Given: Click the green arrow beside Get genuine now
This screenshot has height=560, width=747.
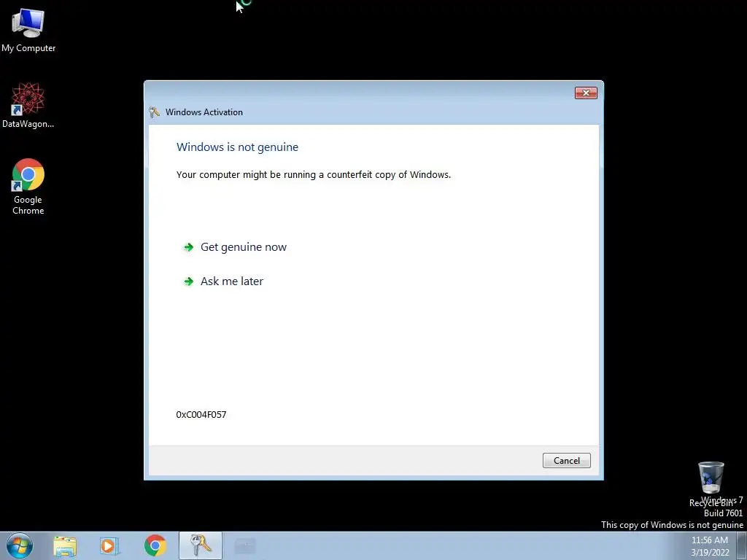Looking at the screenshot, I should (189, 247).
